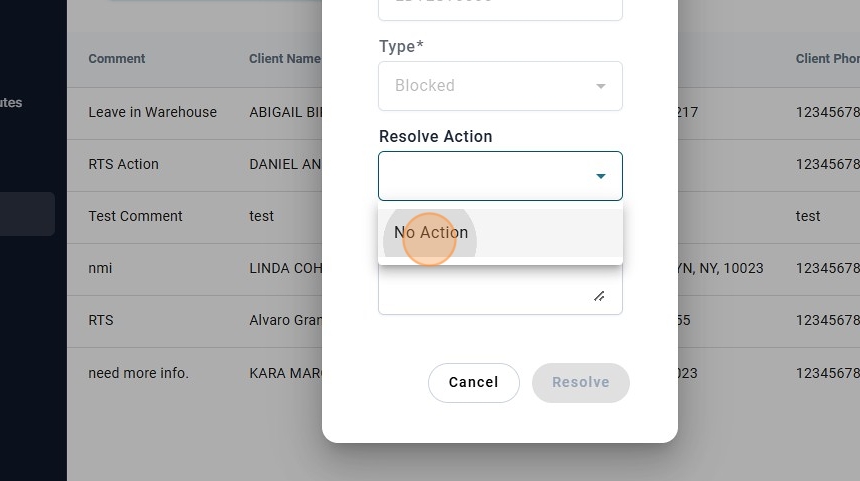Select the No Action option
860x481 pixels.
(x=431, y=233)
